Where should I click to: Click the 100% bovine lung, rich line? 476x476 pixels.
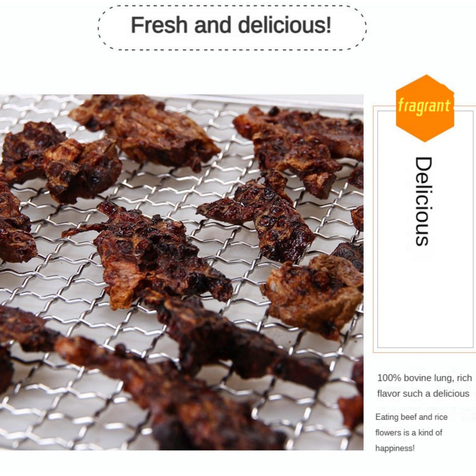pyautogui.click(x=424, y=378)
